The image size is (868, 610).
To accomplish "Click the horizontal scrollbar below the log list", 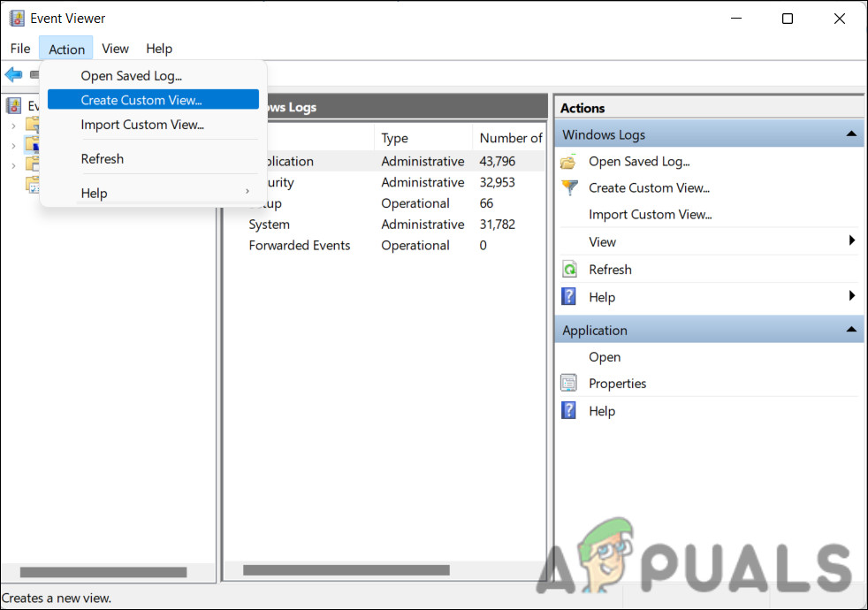I will pos(345,569).
